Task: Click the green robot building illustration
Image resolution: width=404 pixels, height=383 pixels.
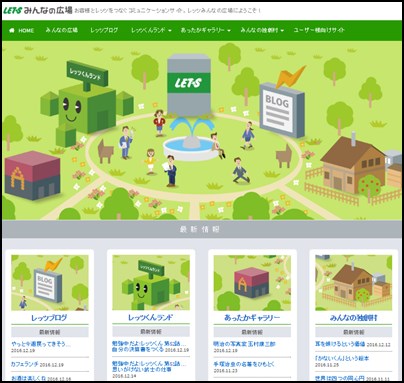Action: tap(87, 103)
